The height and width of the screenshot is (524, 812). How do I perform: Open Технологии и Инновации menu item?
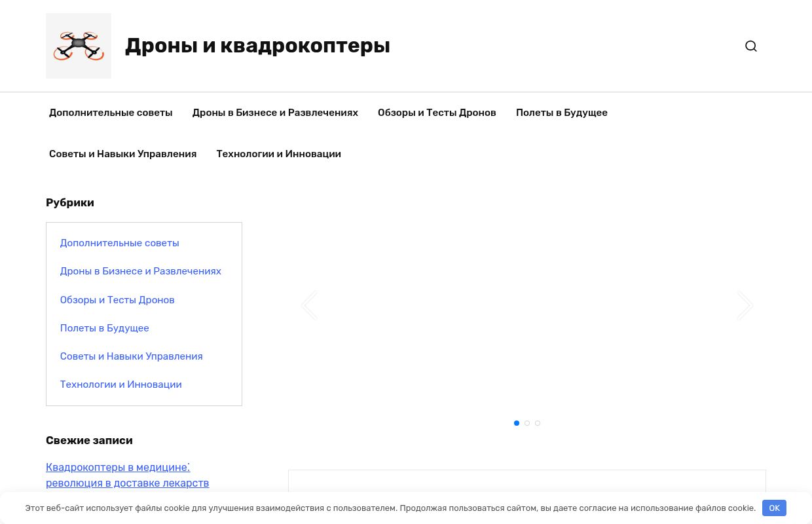(x=279, y=154)
